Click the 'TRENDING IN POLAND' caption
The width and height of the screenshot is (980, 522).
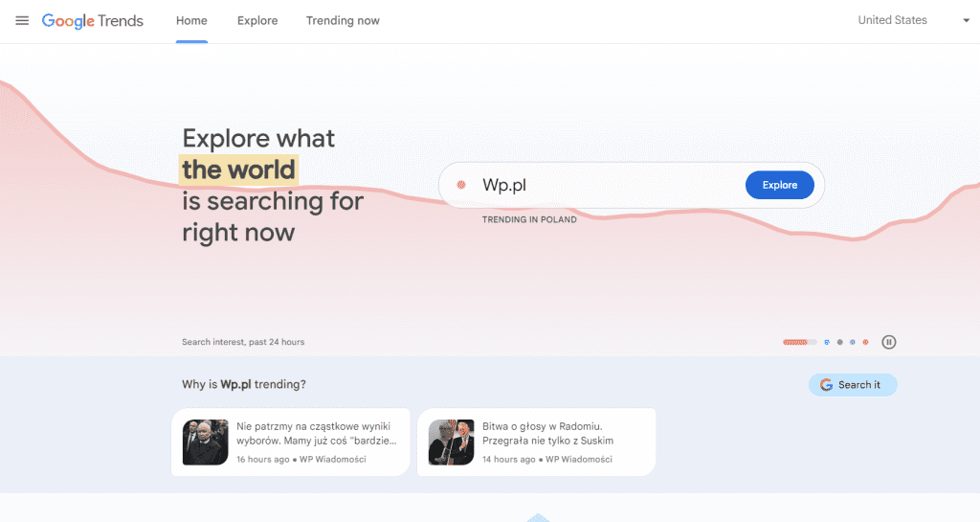529,219
